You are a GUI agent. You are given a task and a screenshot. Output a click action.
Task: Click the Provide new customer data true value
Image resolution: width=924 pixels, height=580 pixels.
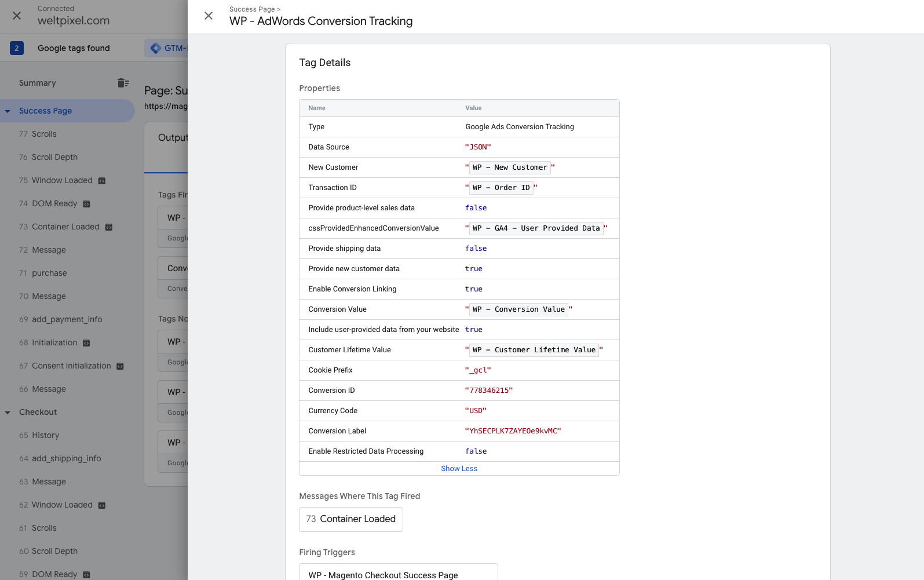click(474, 269)
